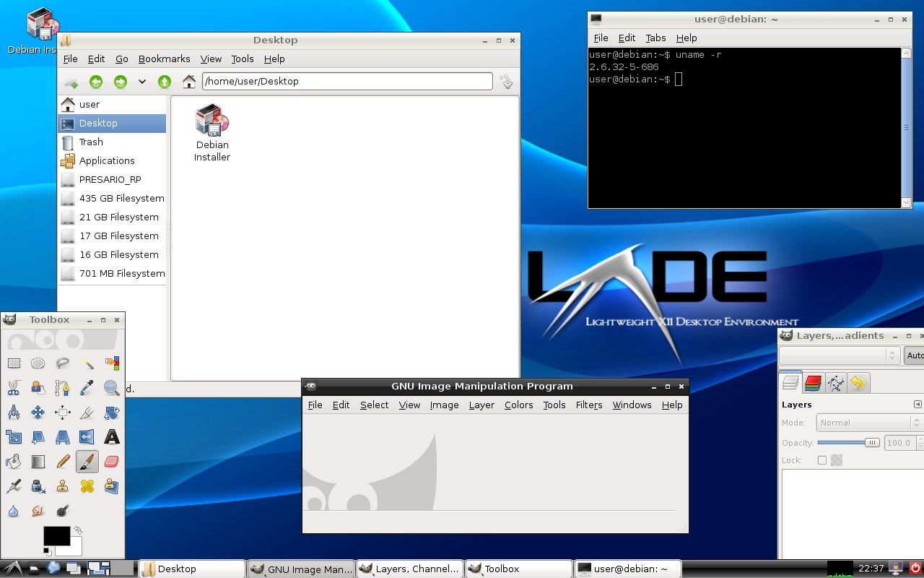This screenshot has height=578, width=924.
Task: Swap foreground and background colors
Action: tap(78, 529)
